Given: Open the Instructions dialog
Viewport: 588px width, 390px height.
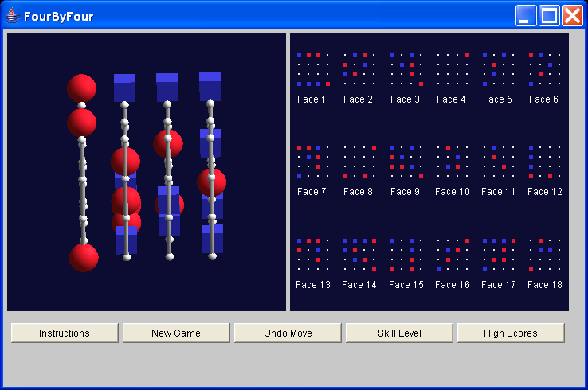Looking at the screenshot, I should (x=65, y=333).
